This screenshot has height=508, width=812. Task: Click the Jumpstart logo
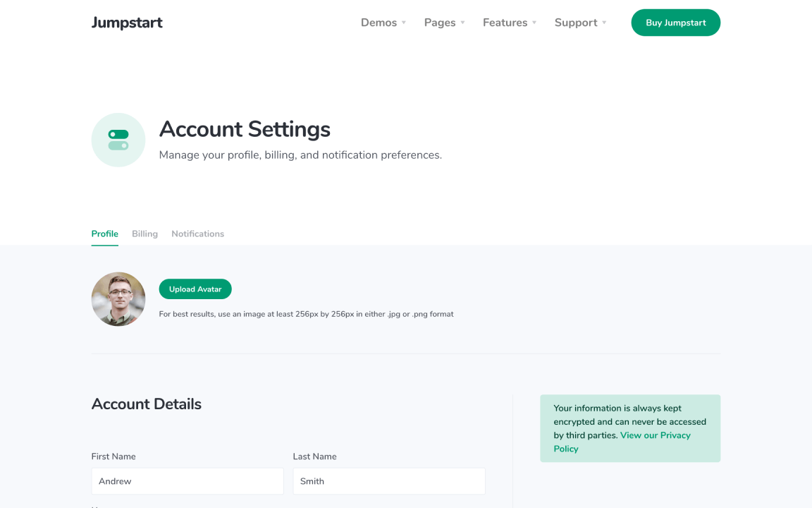click(x=127, y=23)
